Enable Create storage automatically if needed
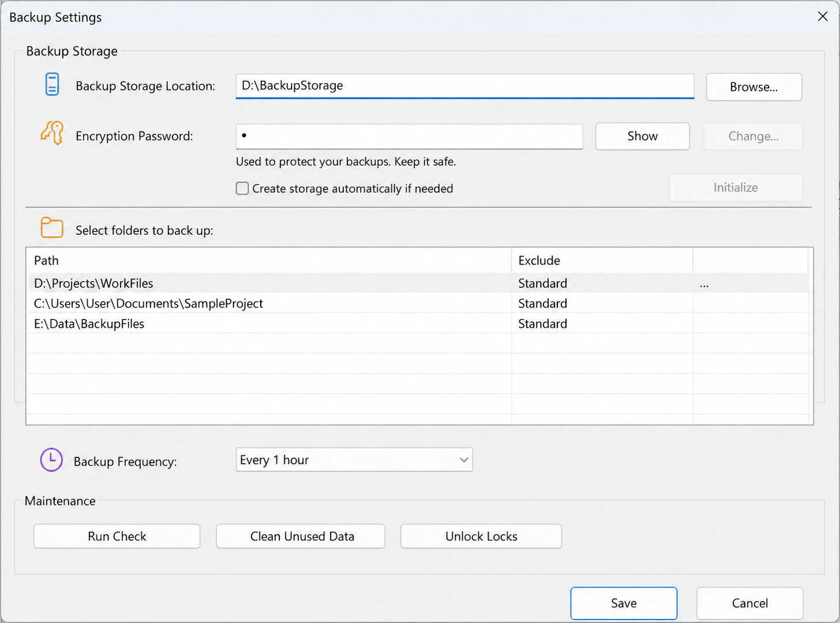This screenshot has height=623, width=840. point(242,189)
